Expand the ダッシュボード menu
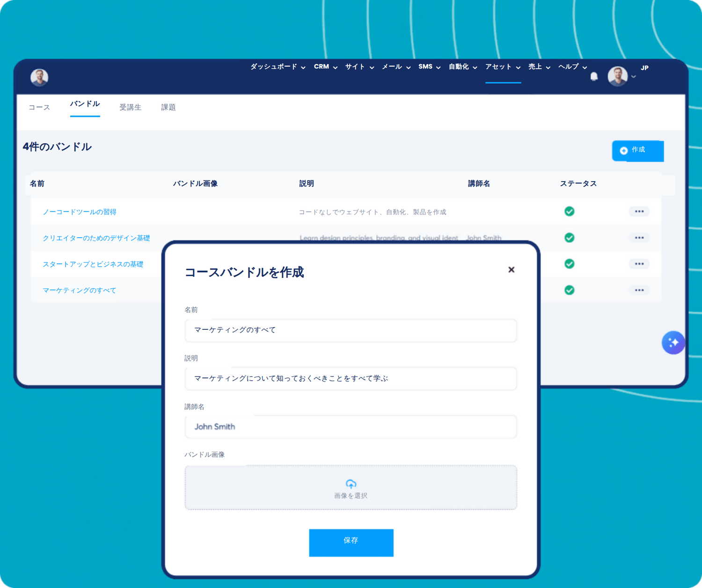The width and height of the screenshot is (702, 588). (278, 67)
